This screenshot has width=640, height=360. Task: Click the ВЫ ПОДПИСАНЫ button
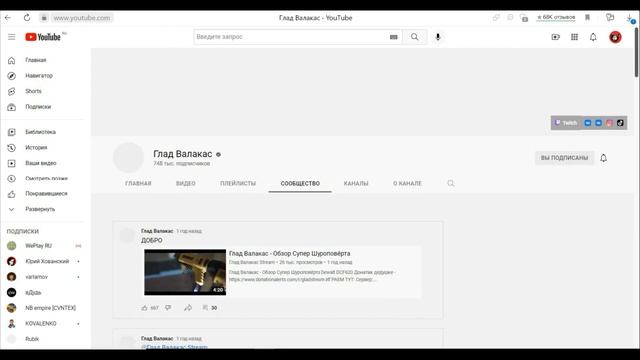(564, 158)
